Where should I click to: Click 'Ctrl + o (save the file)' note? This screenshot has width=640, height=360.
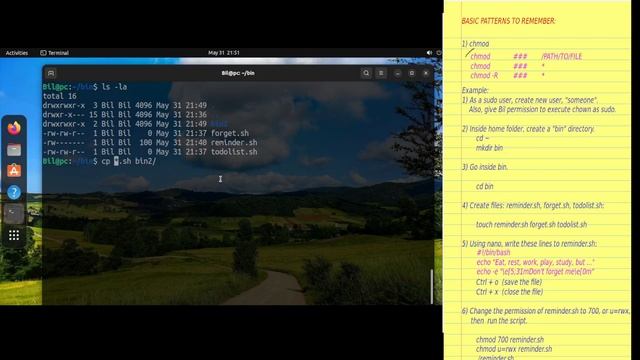click(509, 282)
